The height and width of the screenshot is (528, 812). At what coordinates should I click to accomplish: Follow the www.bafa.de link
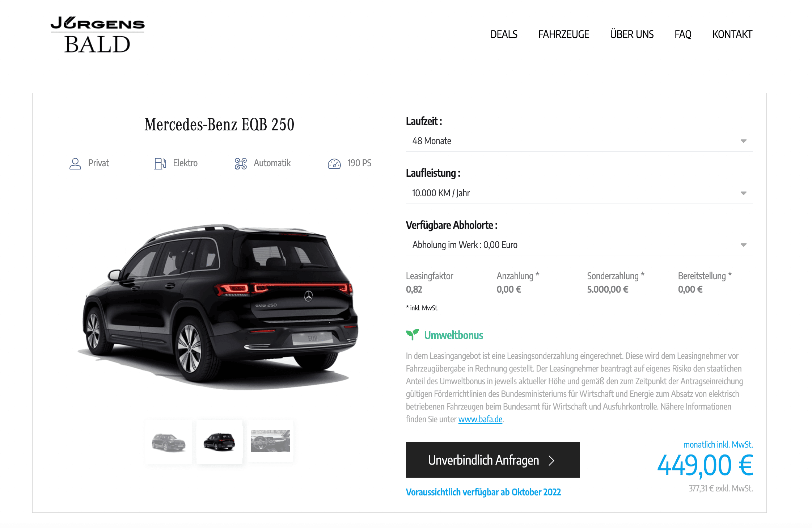click(x=480, y=419)
